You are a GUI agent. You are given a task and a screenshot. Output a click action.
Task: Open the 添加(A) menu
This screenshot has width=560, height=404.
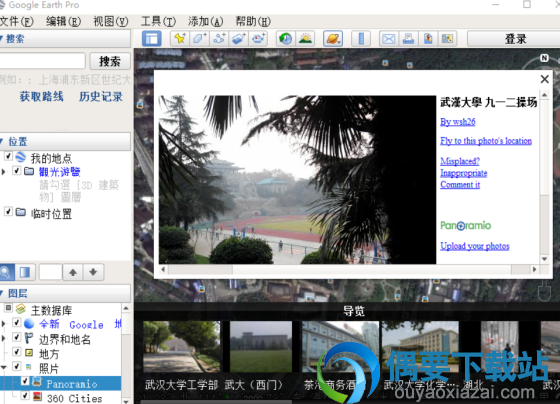tap(205, 21)
